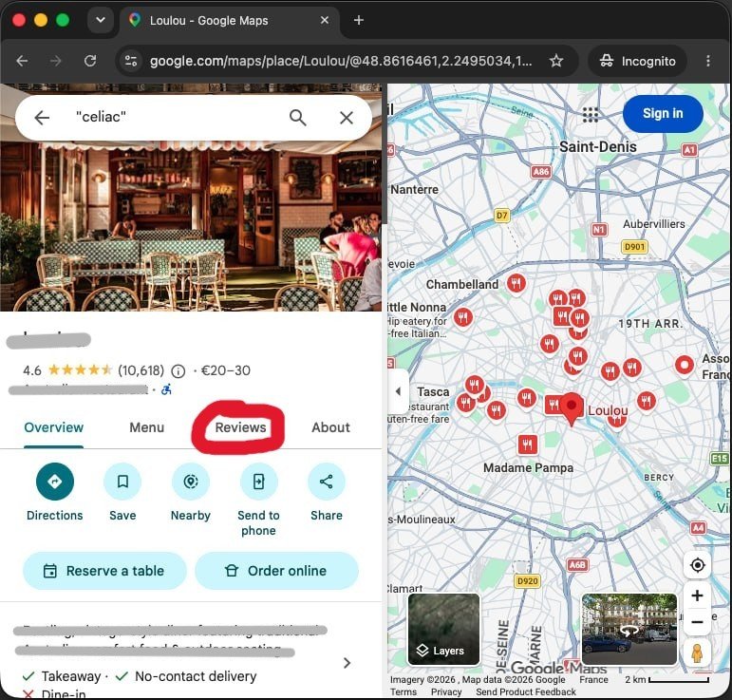Collapse the side panel arrow
The height and width of the screenshot is (700, 732).
(398, 391)
